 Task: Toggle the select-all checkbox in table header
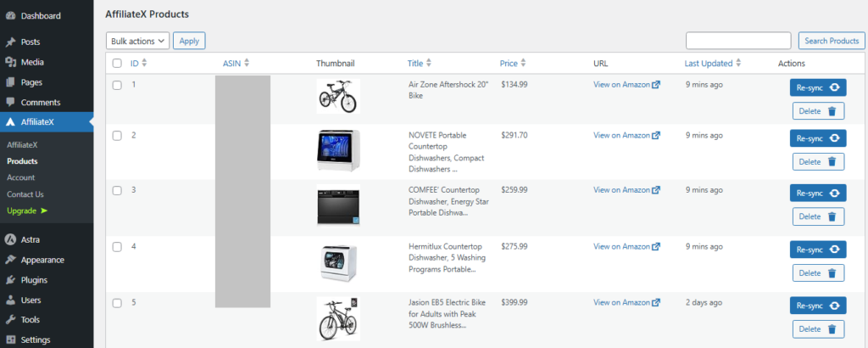tap(117, 63)
